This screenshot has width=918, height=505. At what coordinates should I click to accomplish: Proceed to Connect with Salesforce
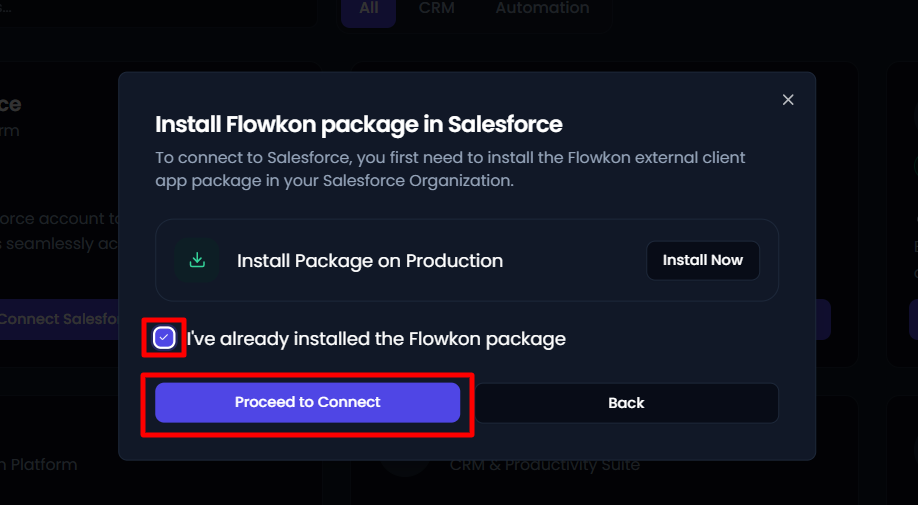307,403
